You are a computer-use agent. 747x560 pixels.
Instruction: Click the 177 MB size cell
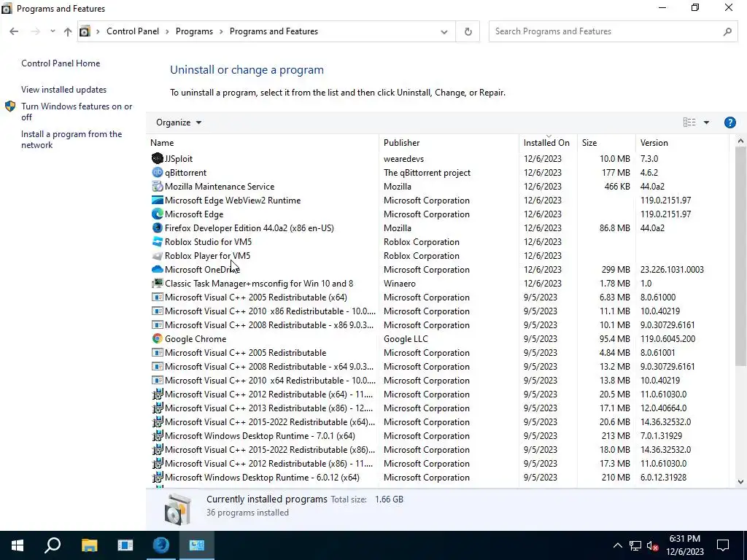pyautogui.click(x=616, y=172)
